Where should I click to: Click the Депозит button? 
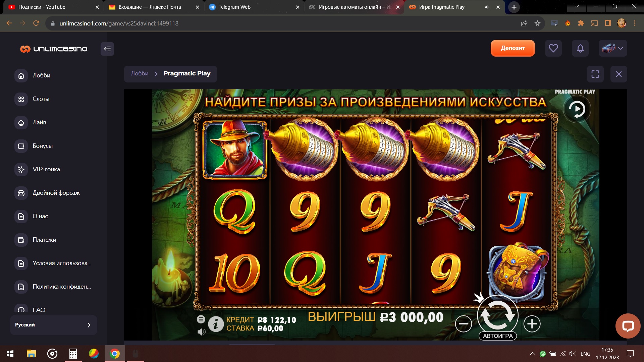point(513,48)
